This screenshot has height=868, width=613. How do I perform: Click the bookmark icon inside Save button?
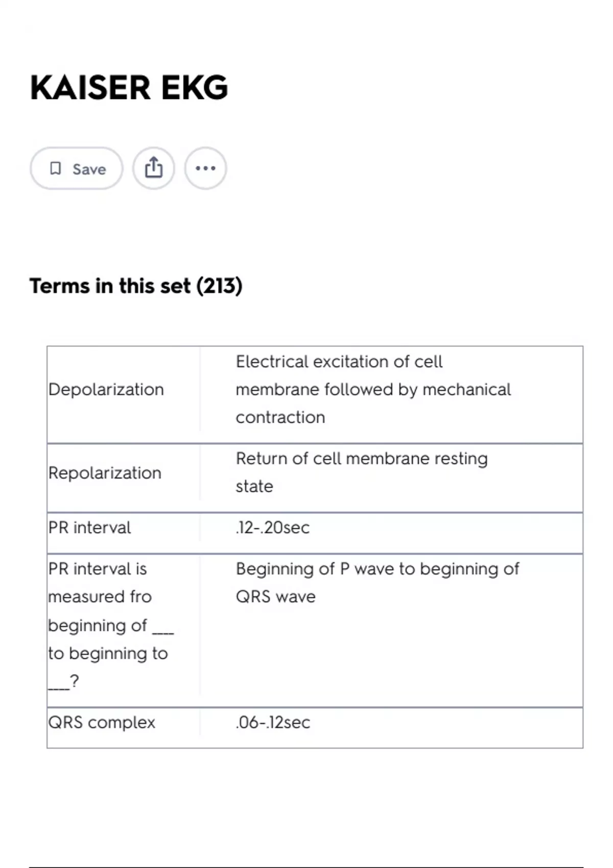coord(57,167)
